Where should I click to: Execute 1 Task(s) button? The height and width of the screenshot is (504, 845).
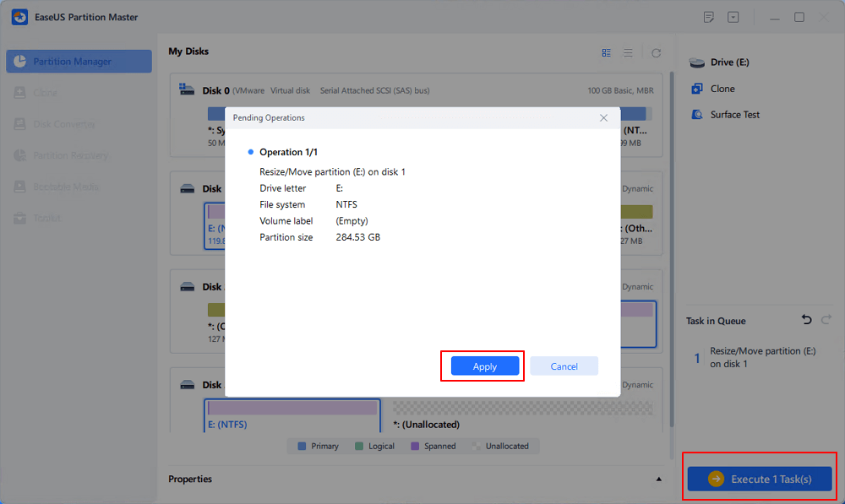click(760, 479)
